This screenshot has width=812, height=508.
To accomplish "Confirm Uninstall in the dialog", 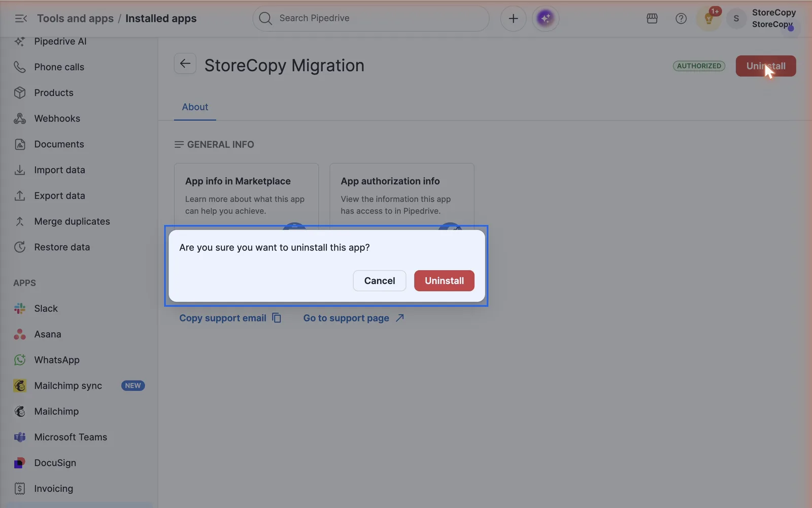I will tap(444, 280).
